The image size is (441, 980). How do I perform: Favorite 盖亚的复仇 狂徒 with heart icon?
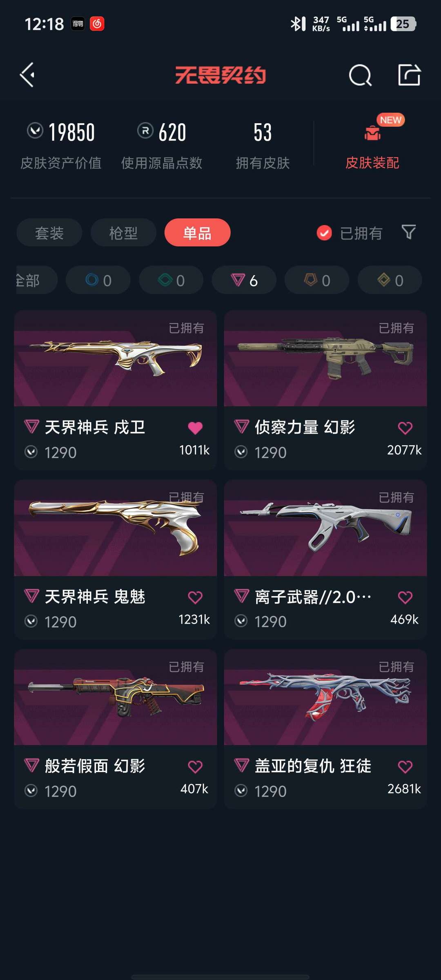point(405,766)
